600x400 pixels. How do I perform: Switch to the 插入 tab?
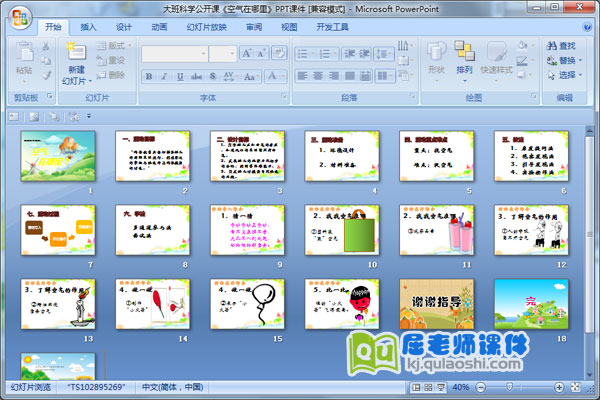(x=89, y=28)
